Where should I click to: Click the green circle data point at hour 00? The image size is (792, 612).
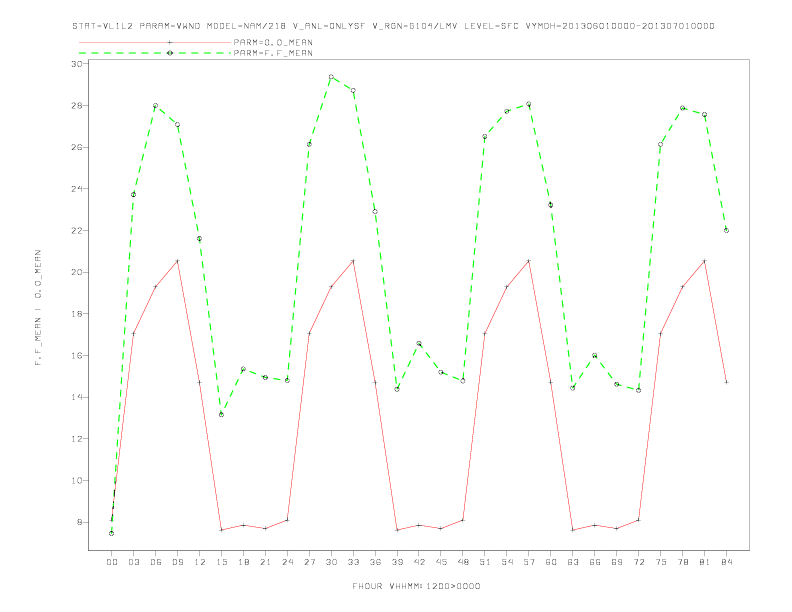click(112, 533)
